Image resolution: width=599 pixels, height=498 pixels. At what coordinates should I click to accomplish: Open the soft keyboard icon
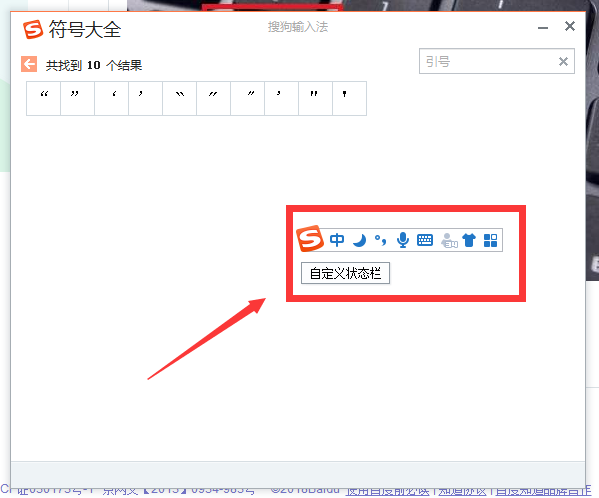pos(425,240)
